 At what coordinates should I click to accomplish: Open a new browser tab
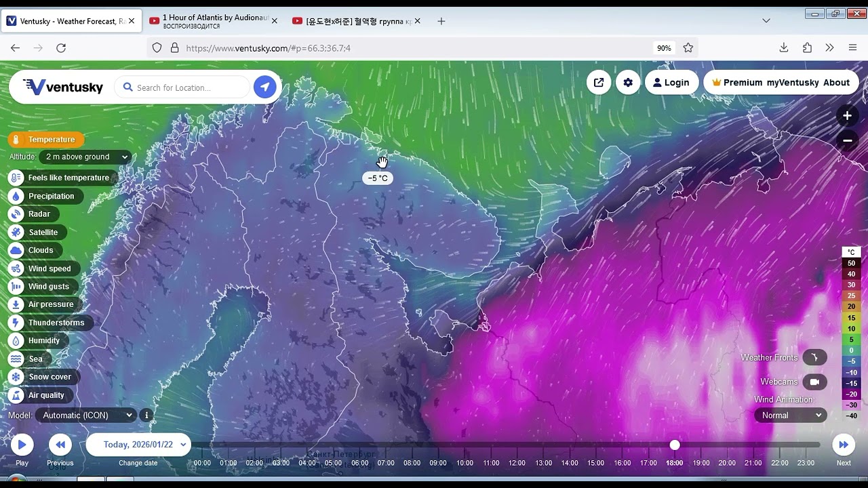point(441,21)
